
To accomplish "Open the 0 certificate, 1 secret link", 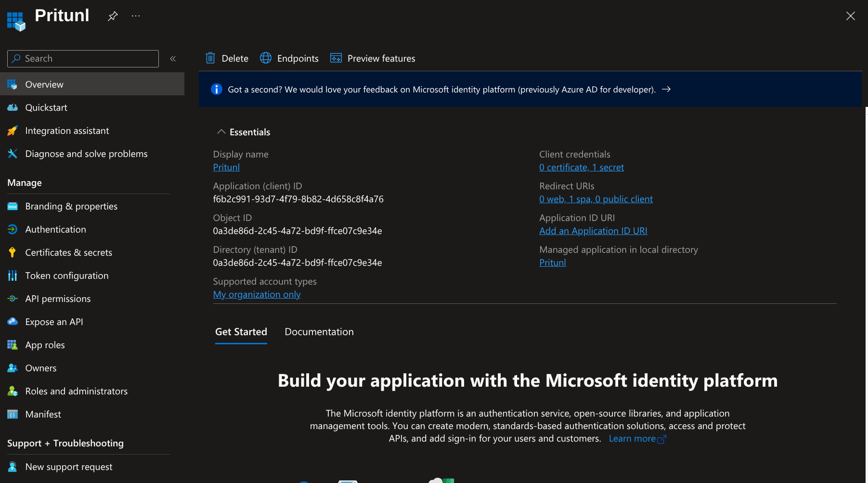I will click(x=582, y=167).
